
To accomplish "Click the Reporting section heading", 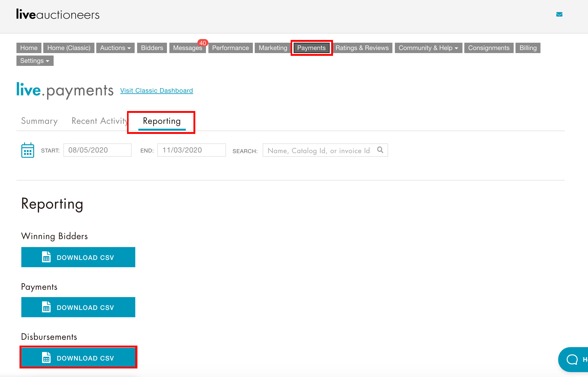I will (52, 204).
